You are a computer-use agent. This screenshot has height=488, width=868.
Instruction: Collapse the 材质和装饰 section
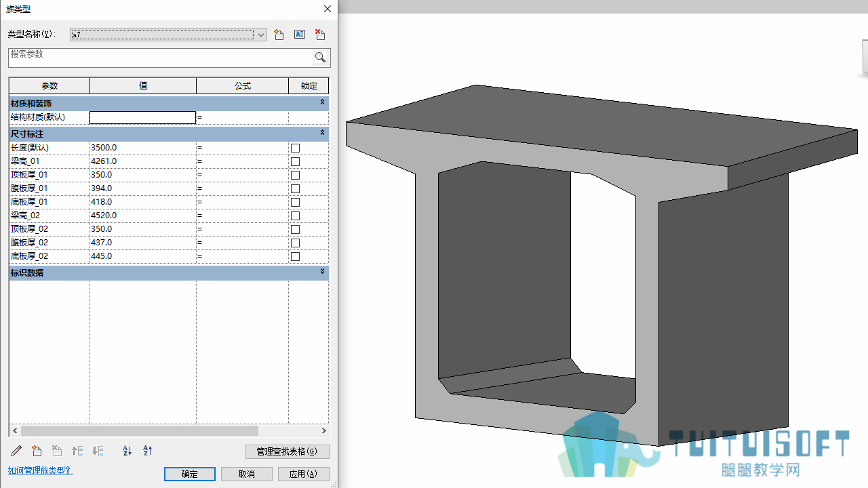(x=323, y=102)
